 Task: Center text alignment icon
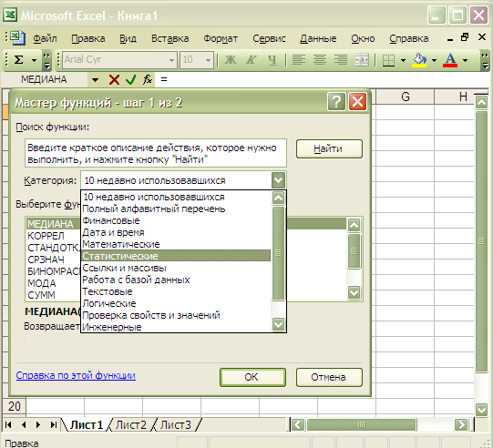point(320,60)
